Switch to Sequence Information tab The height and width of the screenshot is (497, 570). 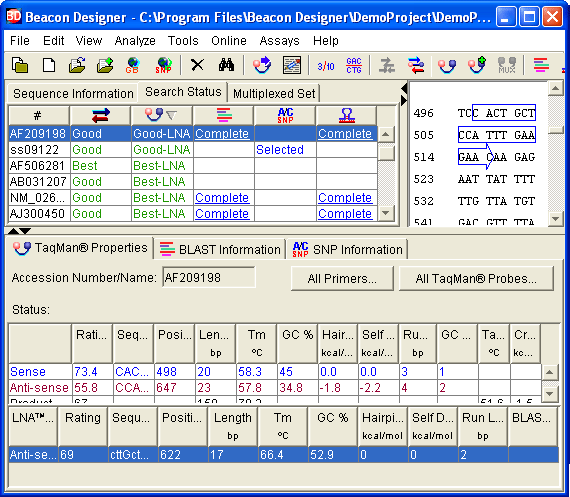(73, 94)
